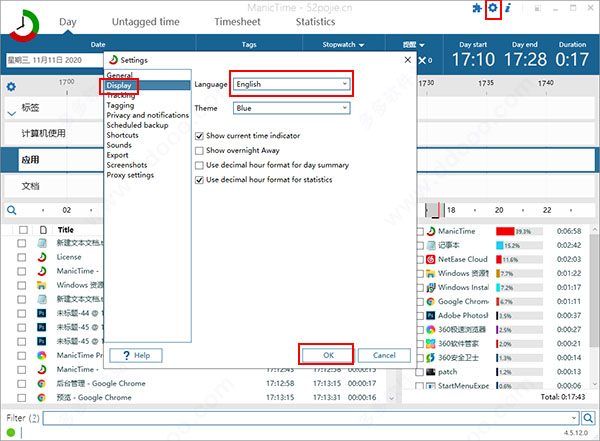Click Windows Installer icon in usage list
The image size is (600, 441).
pos(431,287)
